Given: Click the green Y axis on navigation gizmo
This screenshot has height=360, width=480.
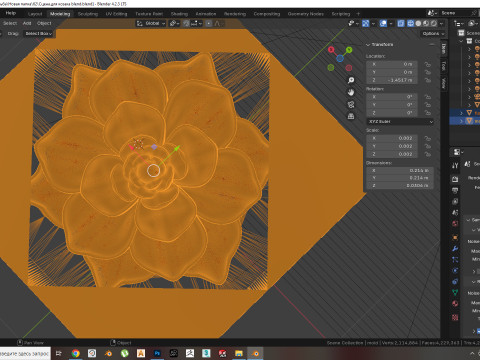Looking at the screenshot, I should coord(349,50).
